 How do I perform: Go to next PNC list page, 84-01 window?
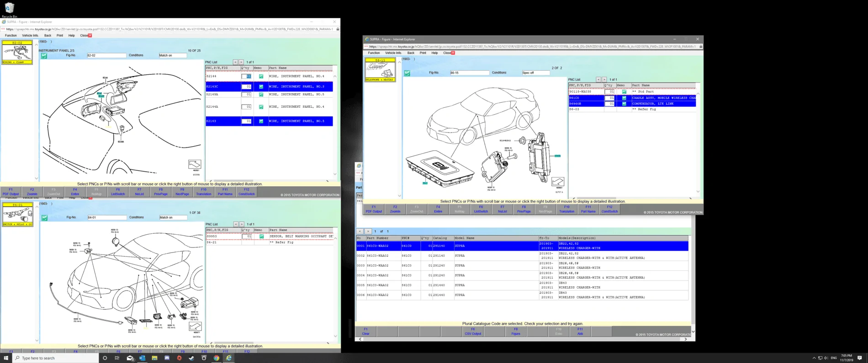coord(242,224)
